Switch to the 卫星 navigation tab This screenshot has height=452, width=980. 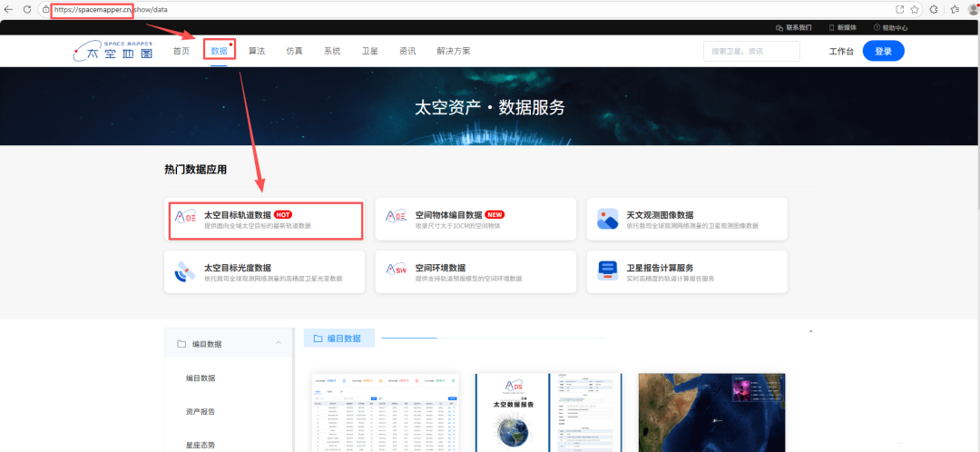tap(370, 51)
